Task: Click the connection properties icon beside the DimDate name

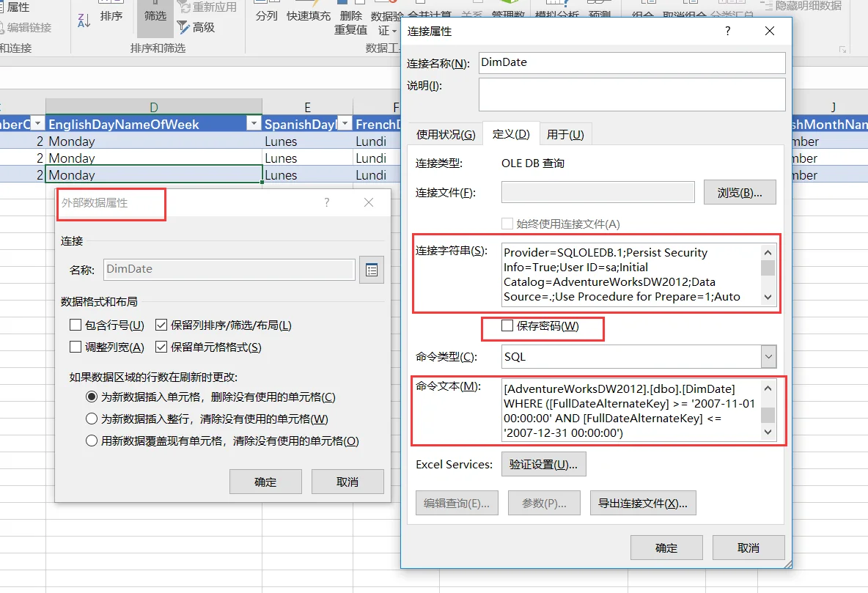Action: pos(372,270)
